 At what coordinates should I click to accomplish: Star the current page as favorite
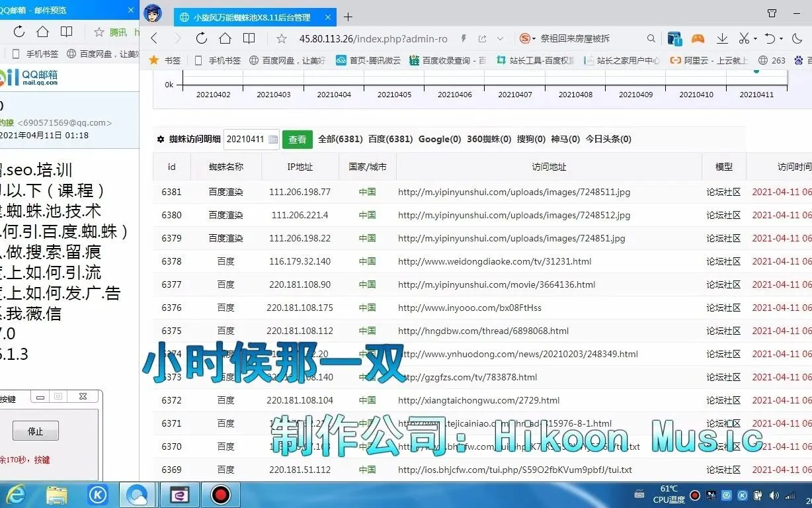click(282, 38)
